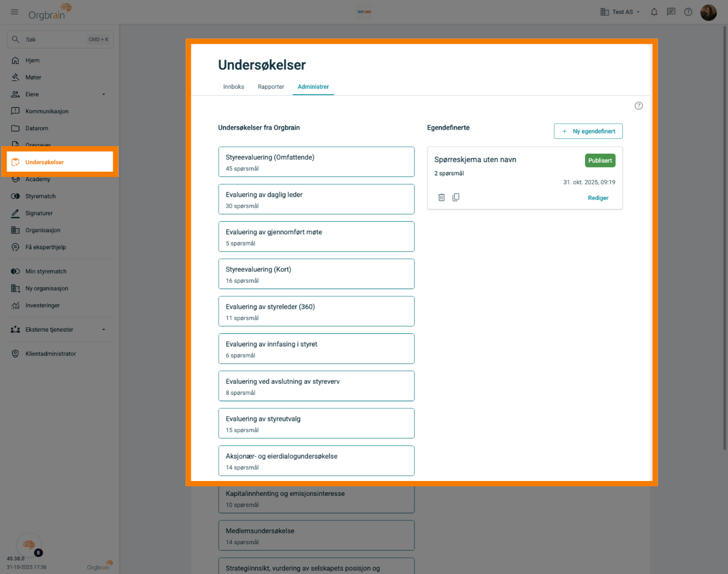The width and height of the screenshot is (728, 574).
Task: Open the notifications bell
Action: click(x=654, y=12)
